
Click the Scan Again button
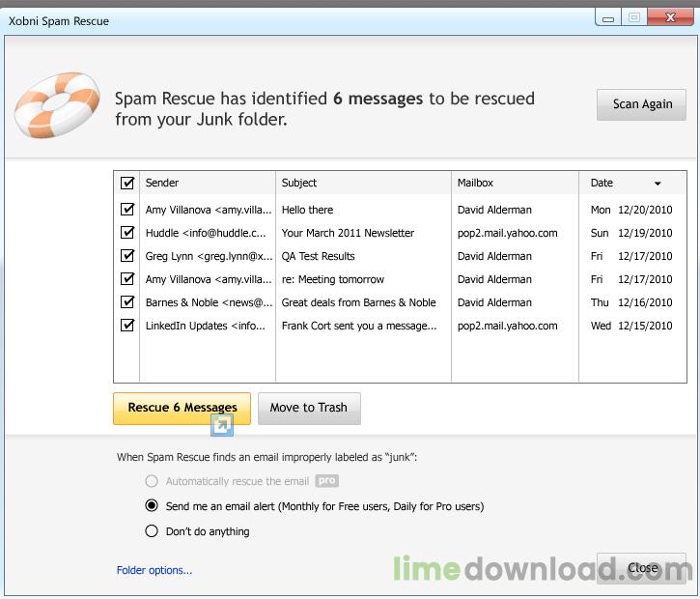point(641,104)
